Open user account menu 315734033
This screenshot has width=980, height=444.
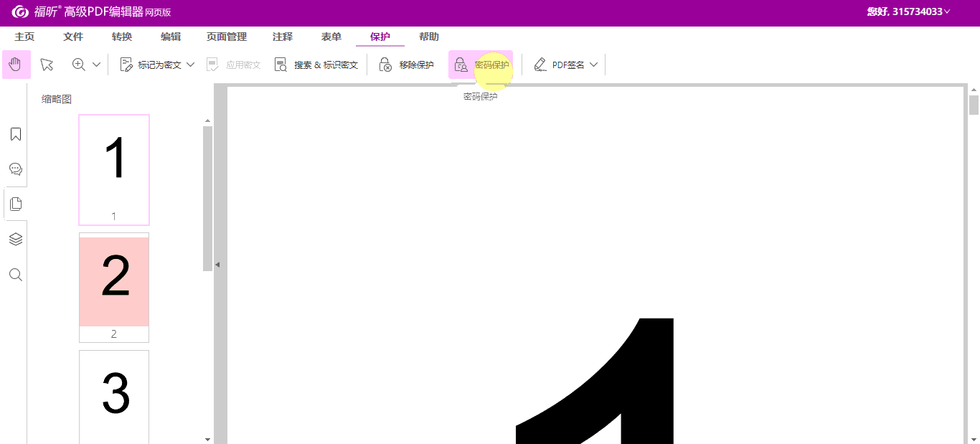pos(910,11)
